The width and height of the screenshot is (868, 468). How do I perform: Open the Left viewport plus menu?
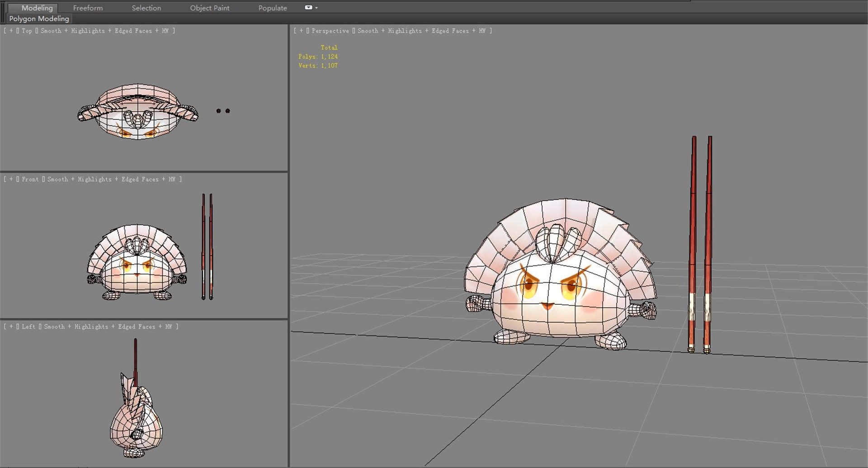coord(11,326)
